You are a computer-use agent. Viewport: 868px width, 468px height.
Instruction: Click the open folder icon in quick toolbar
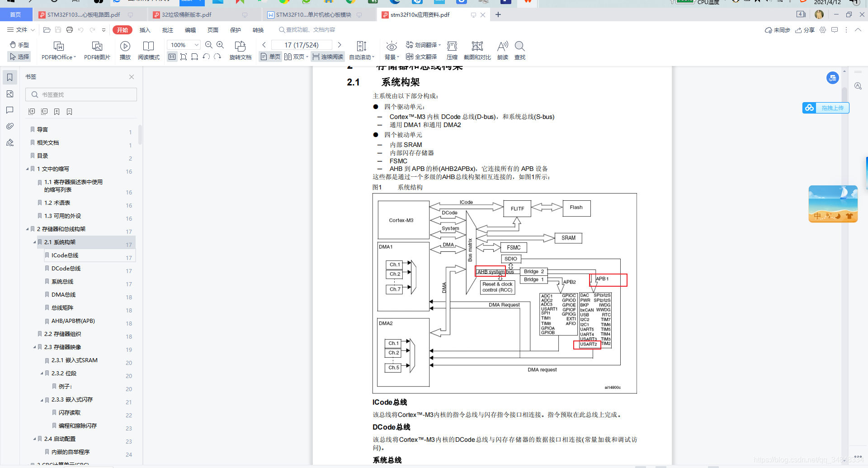click(x=47, y=30)
